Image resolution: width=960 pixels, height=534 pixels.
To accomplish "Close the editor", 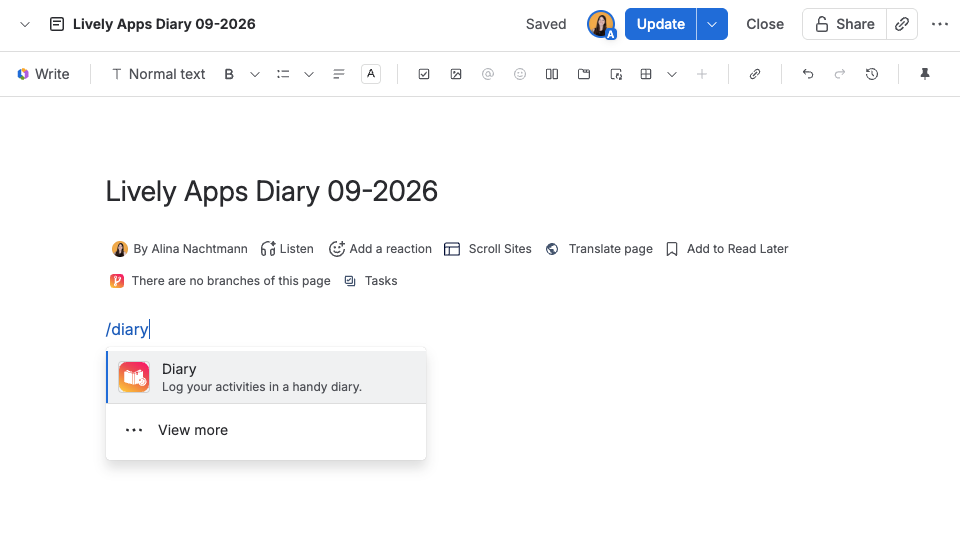I will point(765,24).
